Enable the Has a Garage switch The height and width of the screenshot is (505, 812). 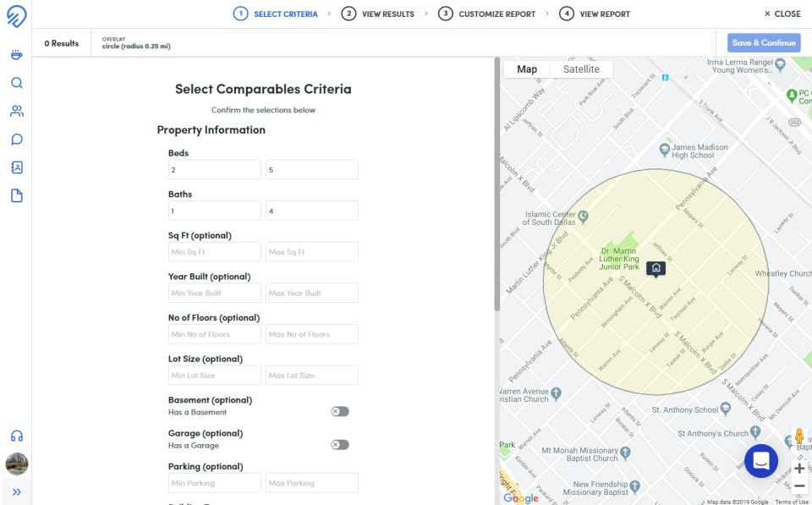(x=340, y=445)
